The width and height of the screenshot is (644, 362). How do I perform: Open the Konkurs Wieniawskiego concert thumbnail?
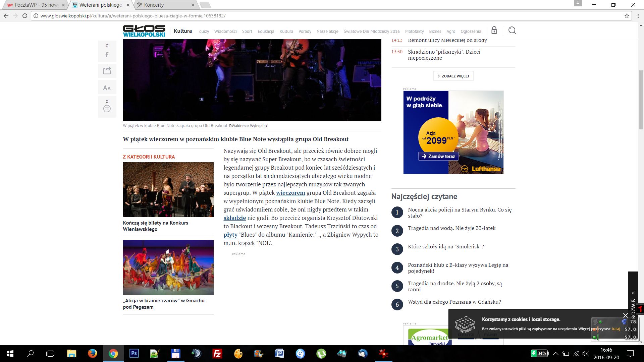pos(168,190)
